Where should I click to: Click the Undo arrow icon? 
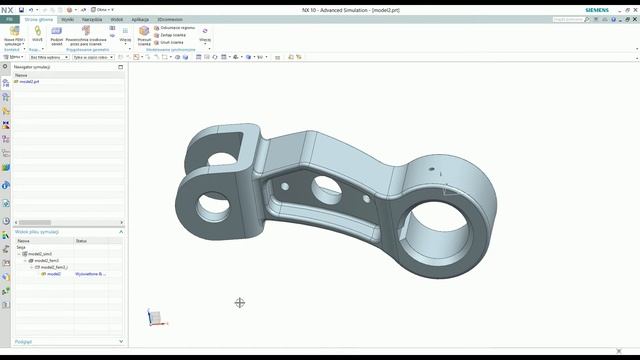(x=31, y=10)
